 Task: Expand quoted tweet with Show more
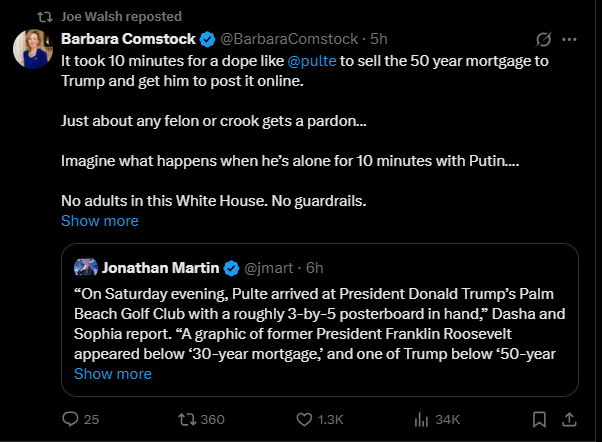click(x=113, y=373)
